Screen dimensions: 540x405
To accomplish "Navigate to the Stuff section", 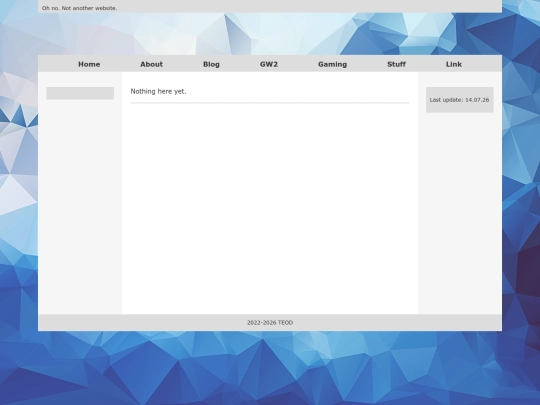I will [396, 64].
